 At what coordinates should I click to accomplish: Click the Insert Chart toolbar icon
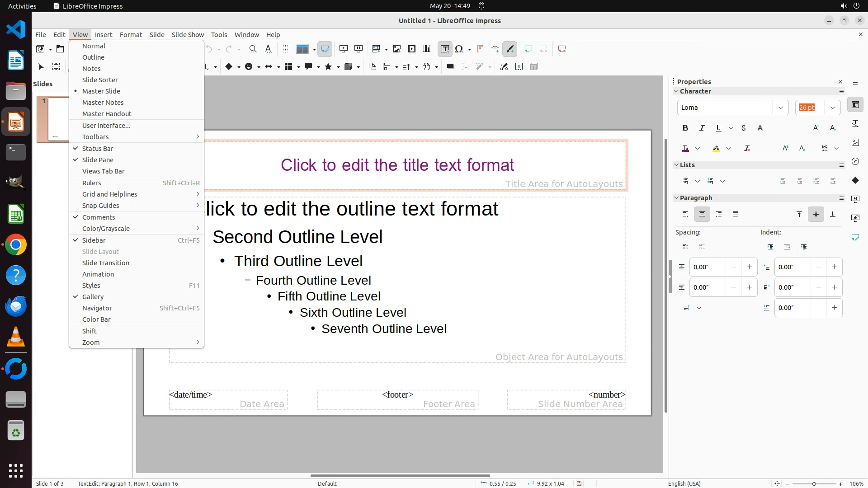(426, 49)
